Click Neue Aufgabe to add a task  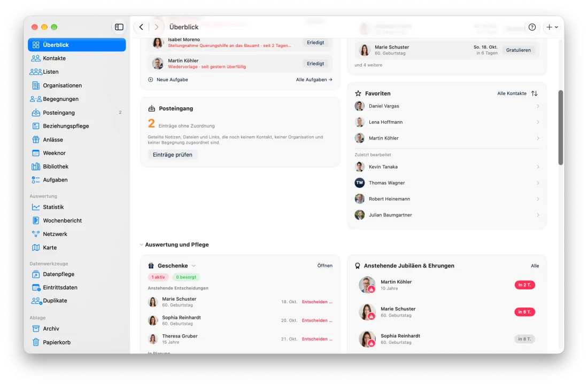168,80
